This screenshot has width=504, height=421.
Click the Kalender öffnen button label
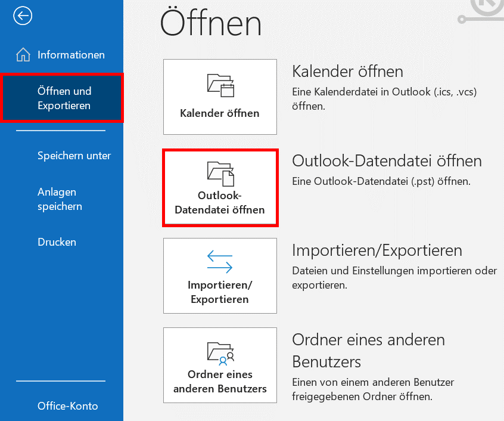point(220,113)
